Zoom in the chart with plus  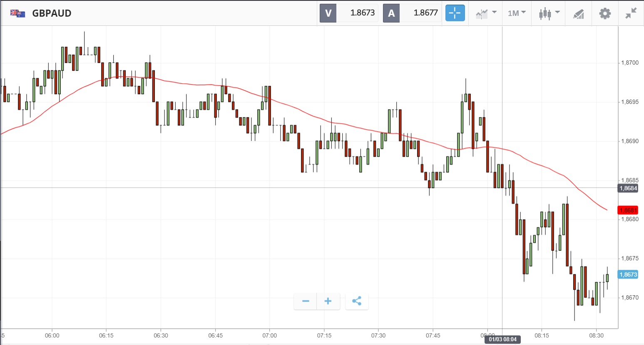[x=328, y=301]
